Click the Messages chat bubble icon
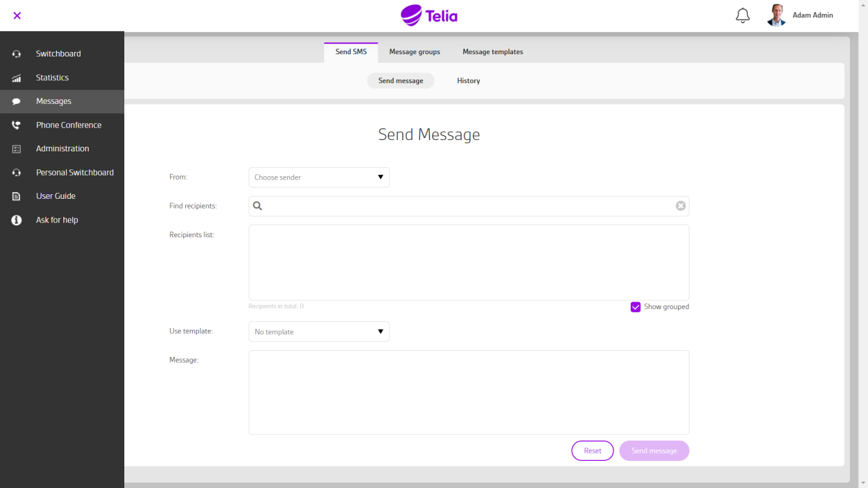 (x=16, y=101)
